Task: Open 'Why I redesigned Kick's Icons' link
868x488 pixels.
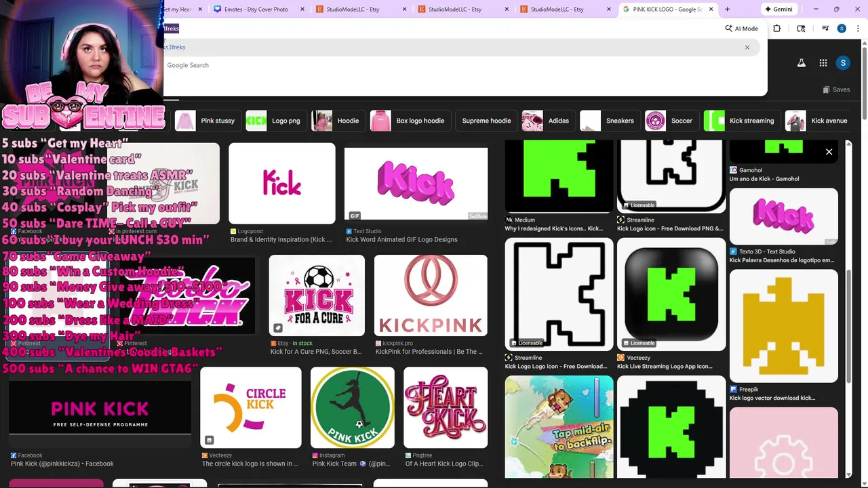Action: point(554,228)
